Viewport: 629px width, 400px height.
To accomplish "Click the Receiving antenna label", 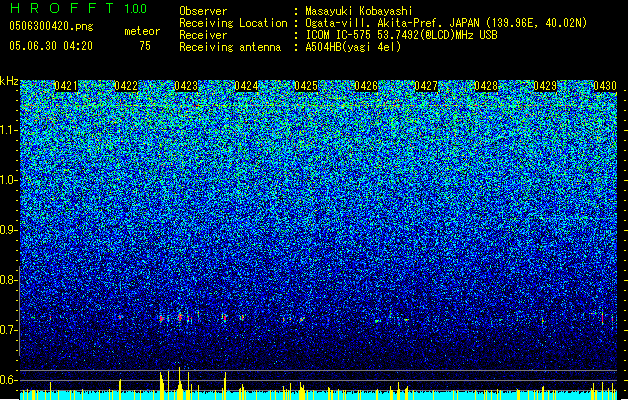I will tap(230, 47).
